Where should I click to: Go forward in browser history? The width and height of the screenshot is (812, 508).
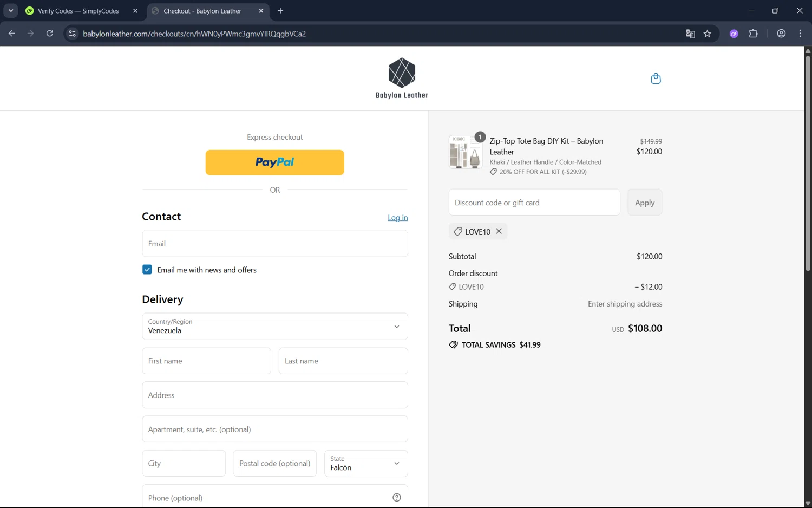pyautogui.click(x=31, y=34)
